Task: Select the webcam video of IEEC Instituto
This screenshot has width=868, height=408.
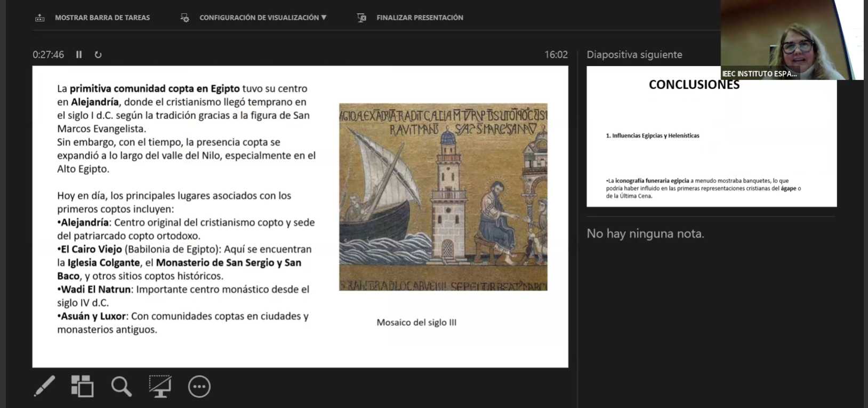Action: point(792,40)
